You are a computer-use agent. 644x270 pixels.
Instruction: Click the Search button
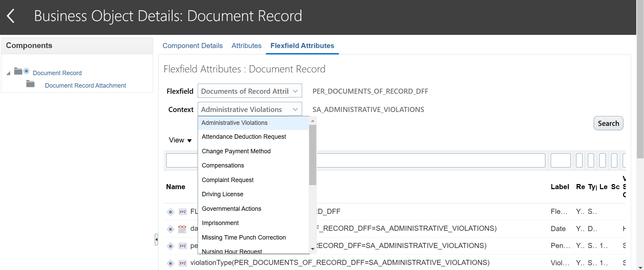[x=609, y=123]
